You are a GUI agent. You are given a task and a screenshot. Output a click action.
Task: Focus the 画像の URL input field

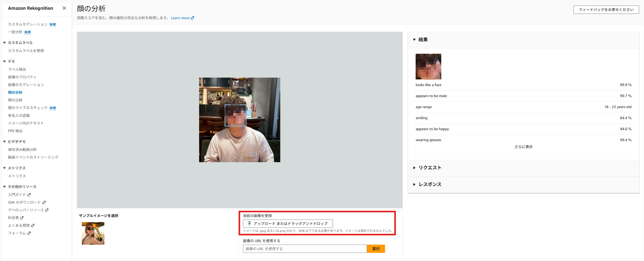click(x=305, y=249)
